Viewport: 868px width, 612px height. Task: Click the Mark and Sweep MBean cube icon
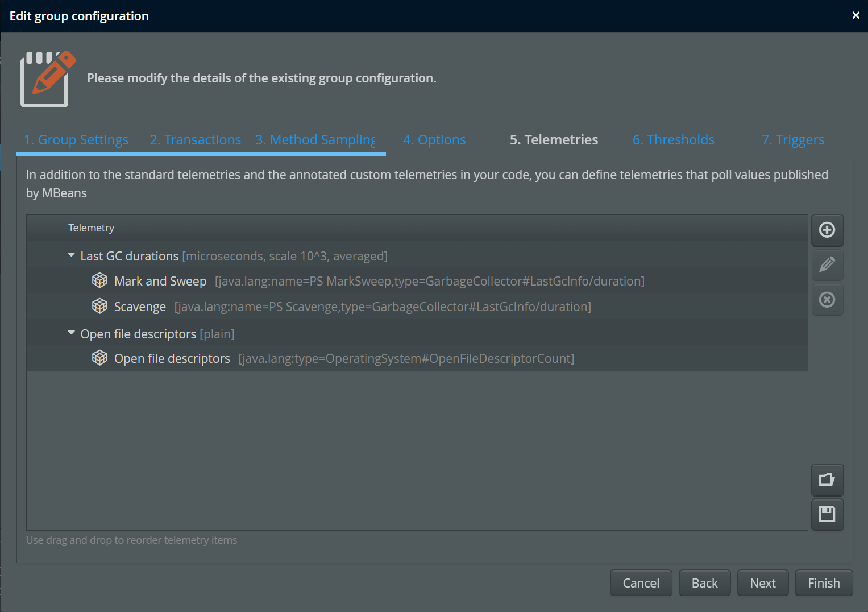click(x=100, y=280)
